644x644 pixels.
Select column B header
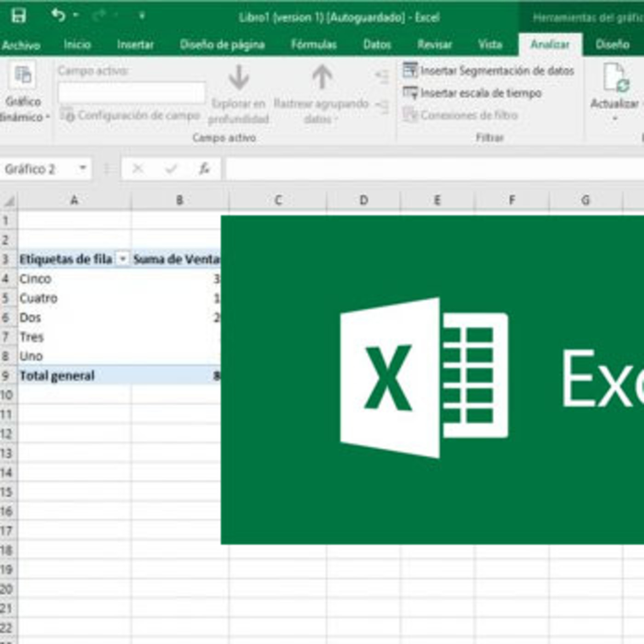point(180,200)
